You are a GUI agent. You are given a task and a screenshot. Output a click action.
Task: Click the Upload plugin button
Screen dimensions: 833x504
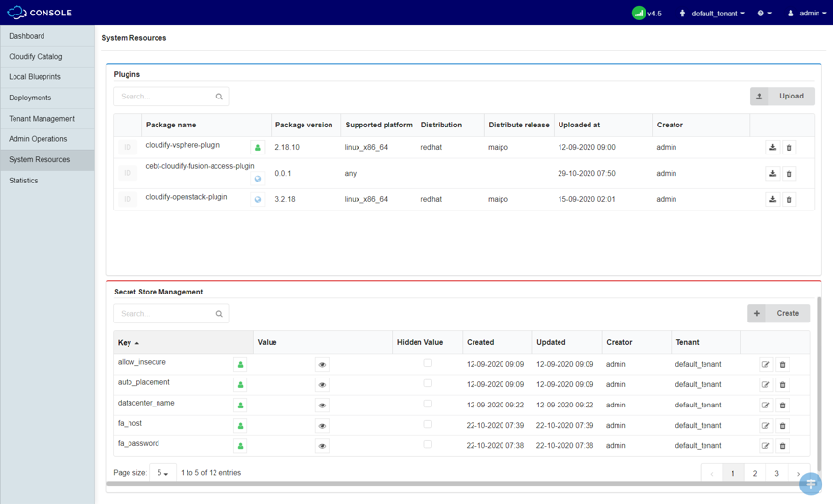(x=782, y=97)
